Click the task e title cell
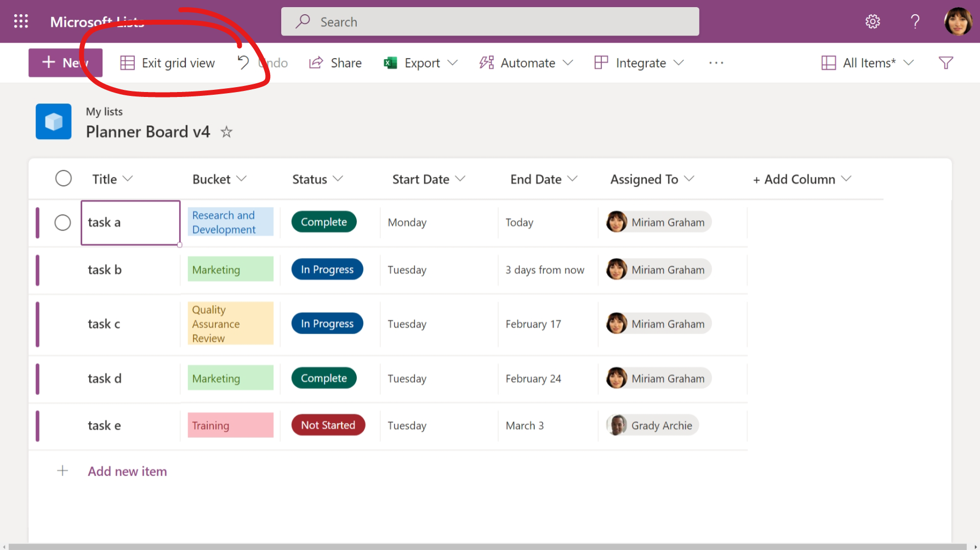The height and width of the screenshot is (550, 980). [130, 426]
